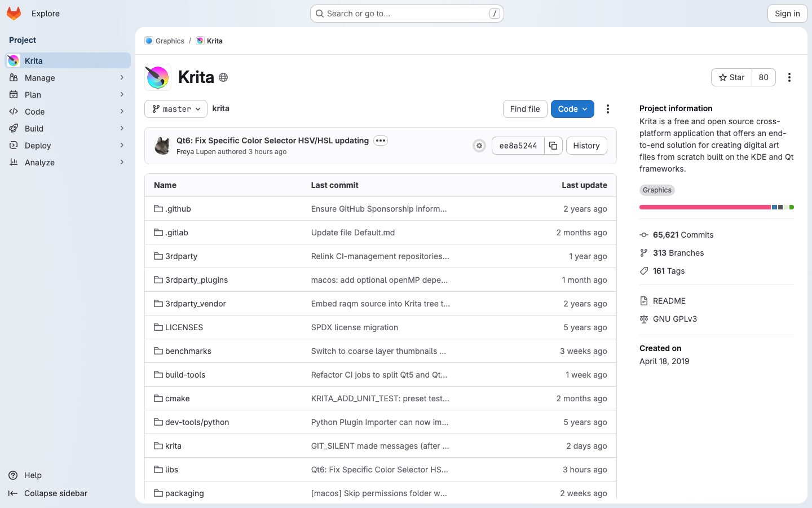This screenshot has width=812, height=508.
Task: Click the GitLab fox logo
Action: (14, 14)
